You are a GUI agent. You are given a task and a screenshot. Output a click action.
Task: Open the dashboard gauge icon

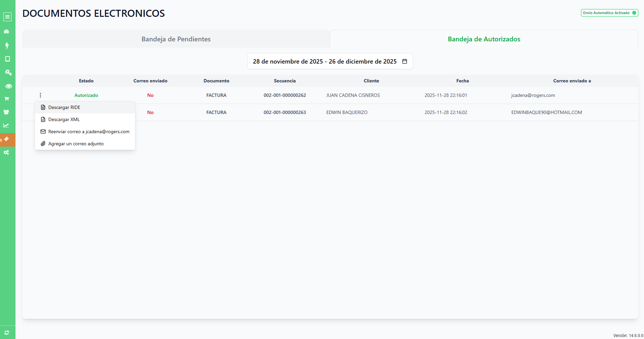tap(6, 32)
